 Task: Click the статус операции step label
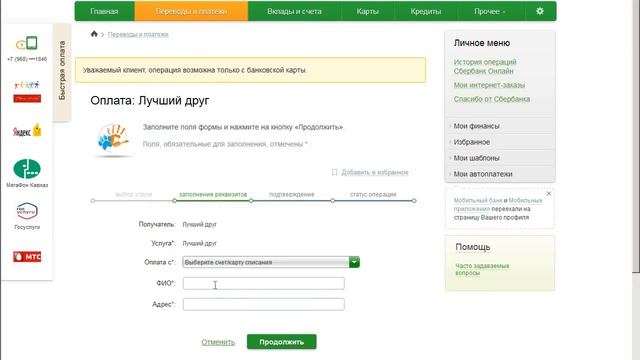tap(373, 194)
